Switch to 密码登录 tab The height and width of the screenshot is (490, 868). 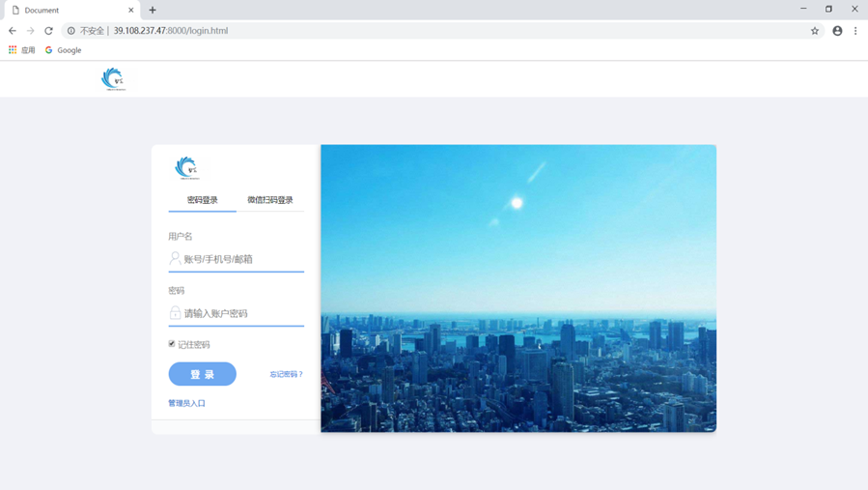pyautogui.click(x=202, y=200)
